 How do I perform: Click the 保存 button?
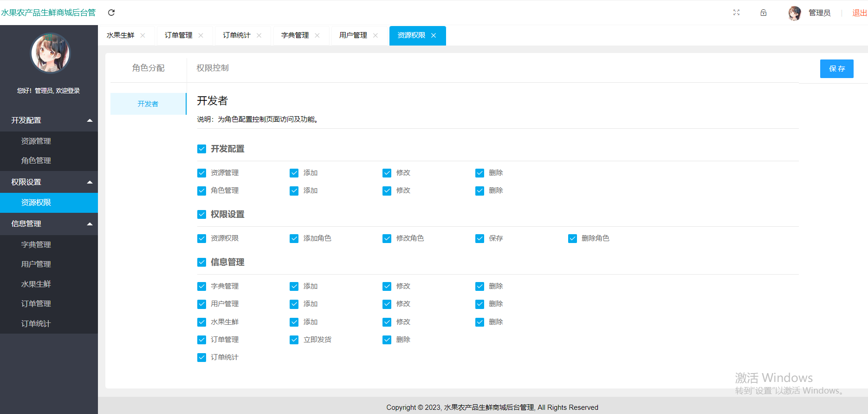point(836,69)
